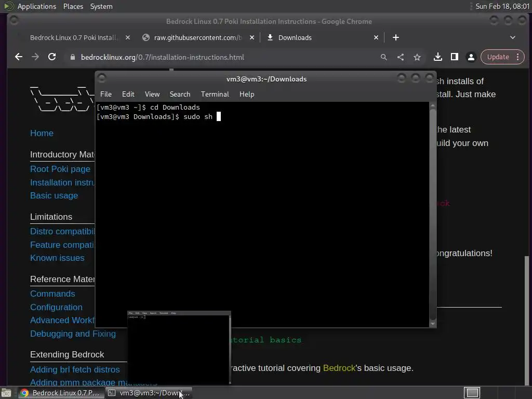Click the clock in top panel

[x=502, y=6]
